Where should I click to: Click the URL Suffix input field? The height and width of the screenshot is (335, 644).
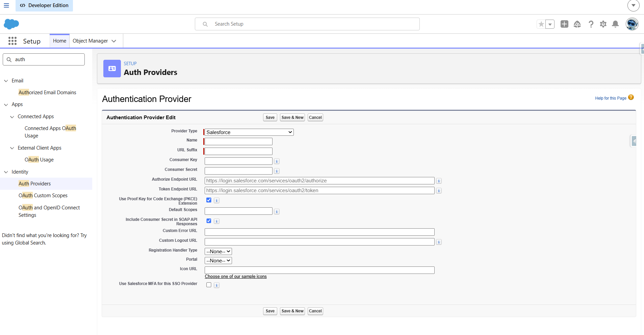[x=238, y=151]
